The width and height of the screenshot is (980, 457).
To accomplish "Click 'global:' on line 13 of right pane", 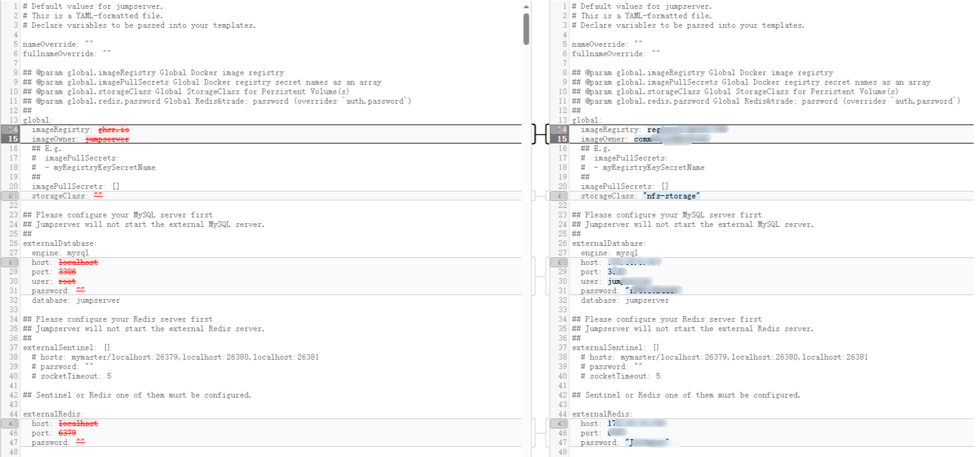I will 587,120.
